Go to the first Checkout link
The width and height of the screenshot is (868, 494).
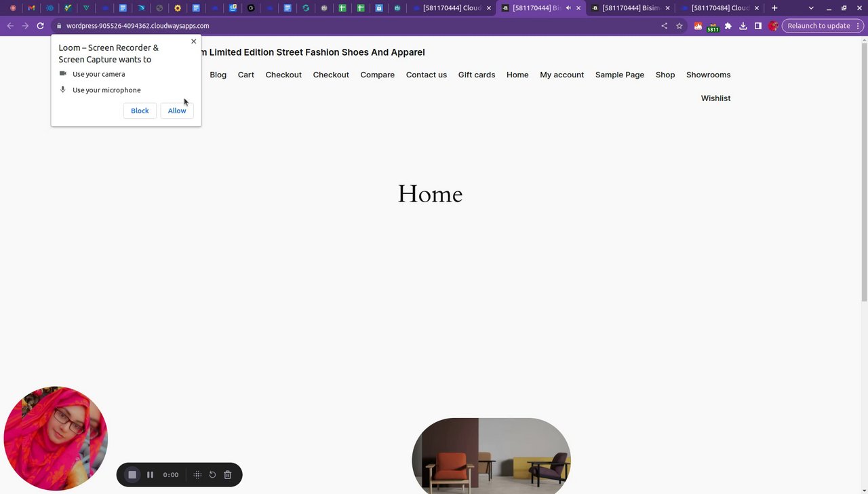point(283,75)
